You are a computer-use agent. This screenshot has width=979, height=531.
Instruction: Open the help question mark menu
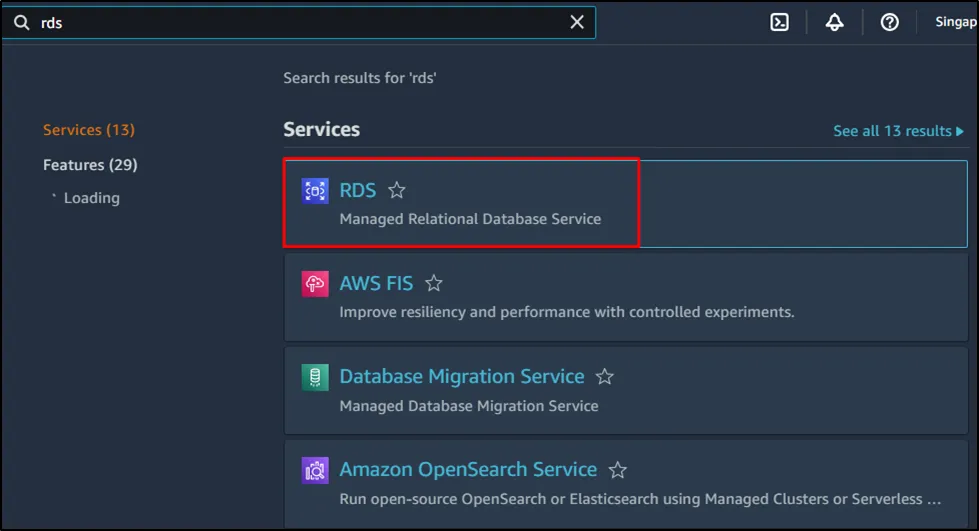coord(889,22)
